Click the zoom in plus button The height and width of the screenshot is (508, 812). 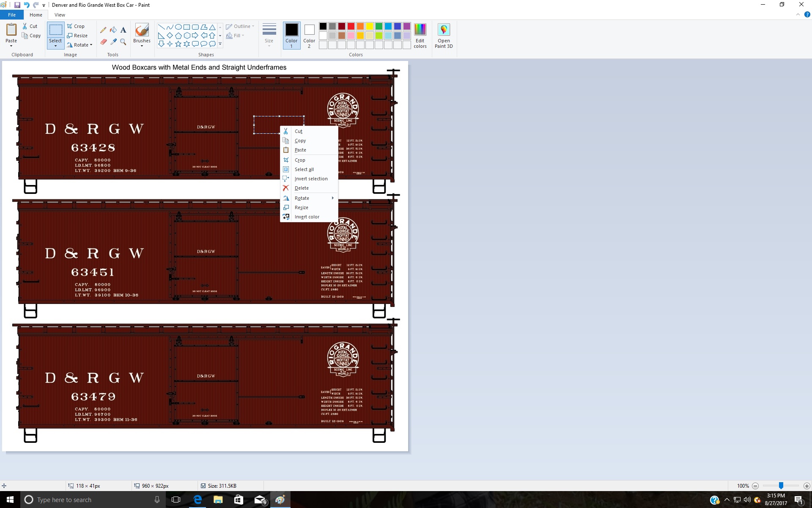[x=807, y=486]
